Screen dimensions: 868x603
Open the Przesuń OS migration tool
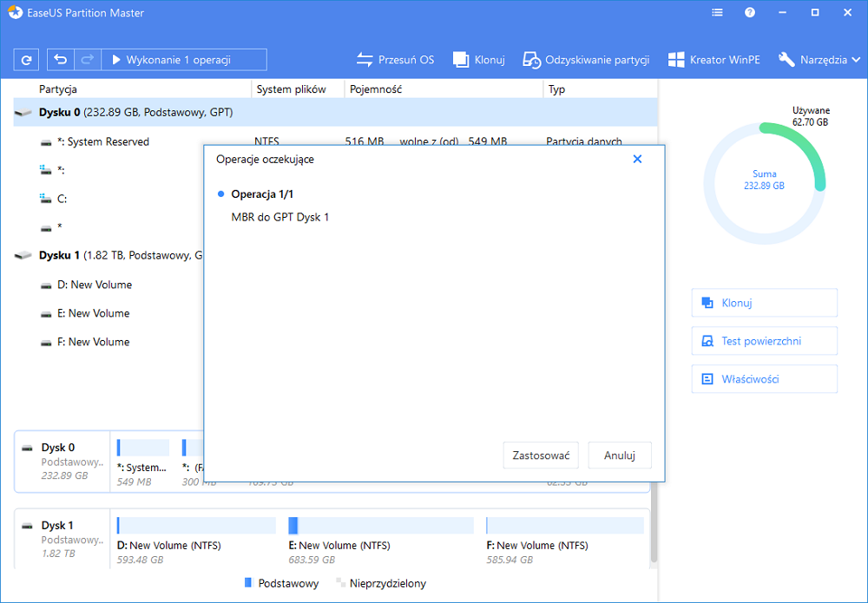pos(395,60)
